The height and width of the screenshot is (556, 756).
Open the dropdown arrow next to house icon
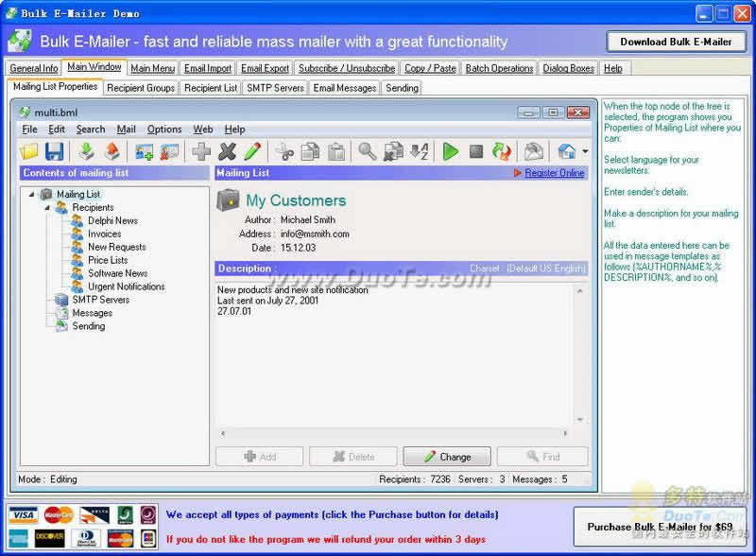click(585, 151)
